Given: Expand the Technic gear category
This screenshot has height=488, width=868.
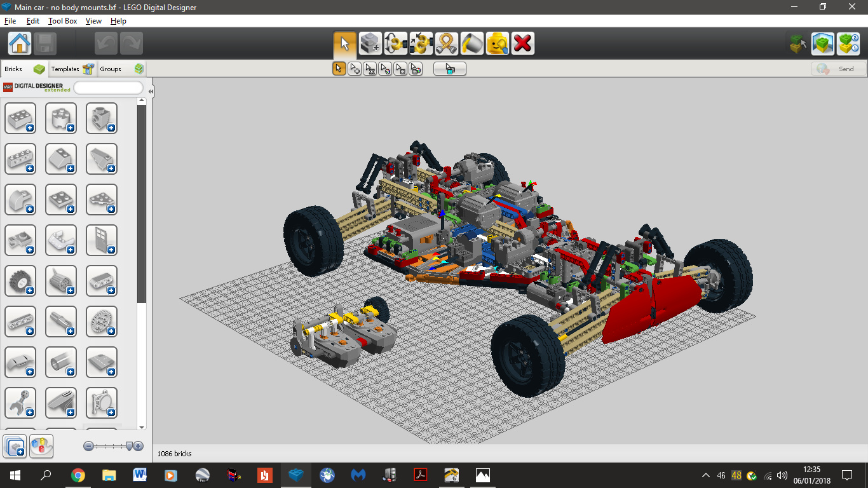Looking at the screenshot, I should (x=102, y=322).
